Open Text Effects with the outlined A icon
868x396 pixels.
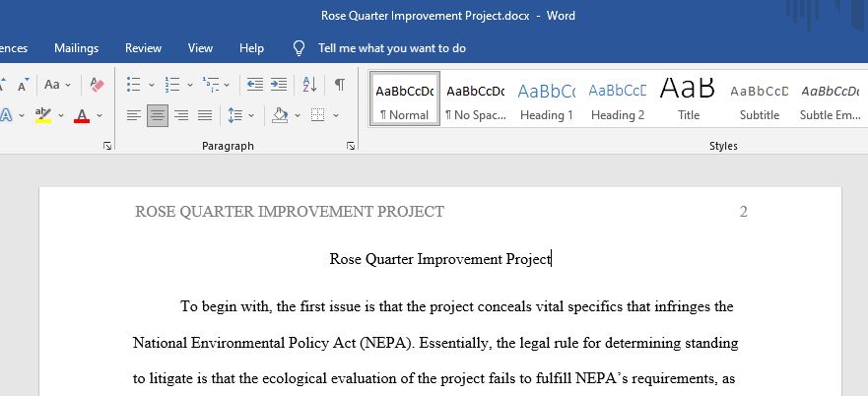click(x=6, y=115)
